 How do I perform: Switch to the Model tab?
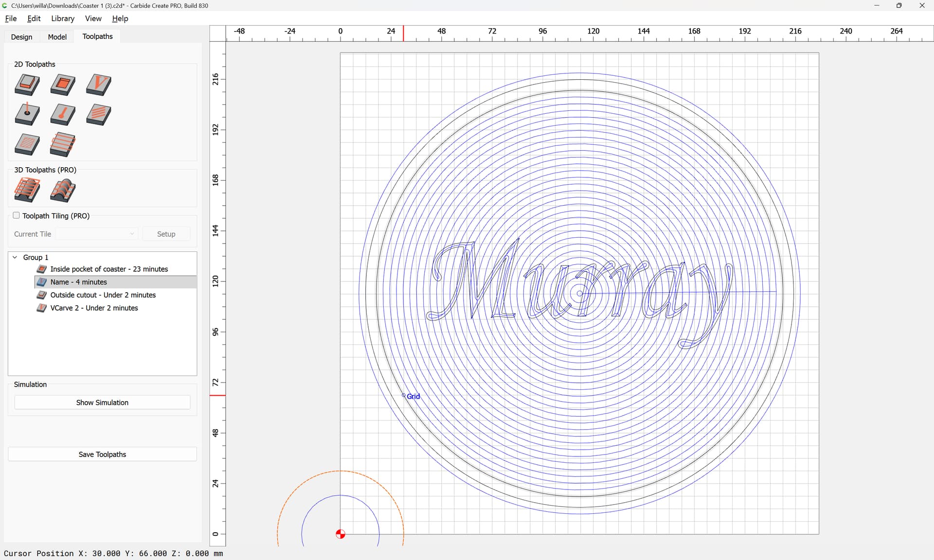[57, 37]
